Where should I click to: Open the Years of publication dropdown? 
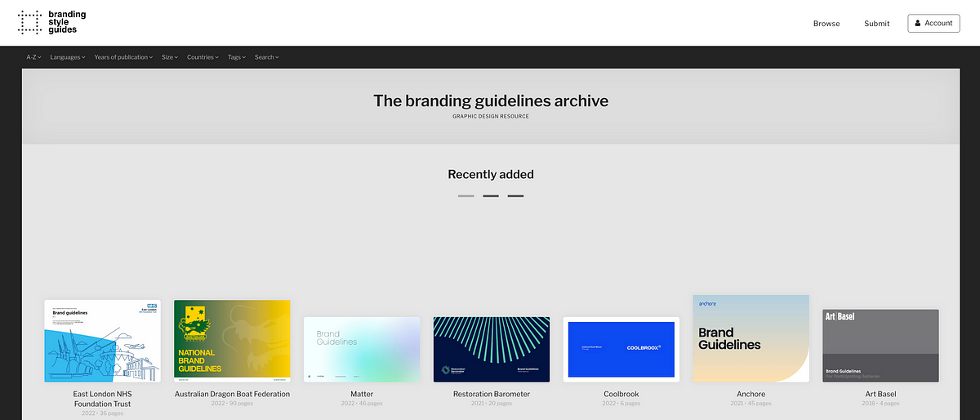pyautogui.click(x=123, y=57)
